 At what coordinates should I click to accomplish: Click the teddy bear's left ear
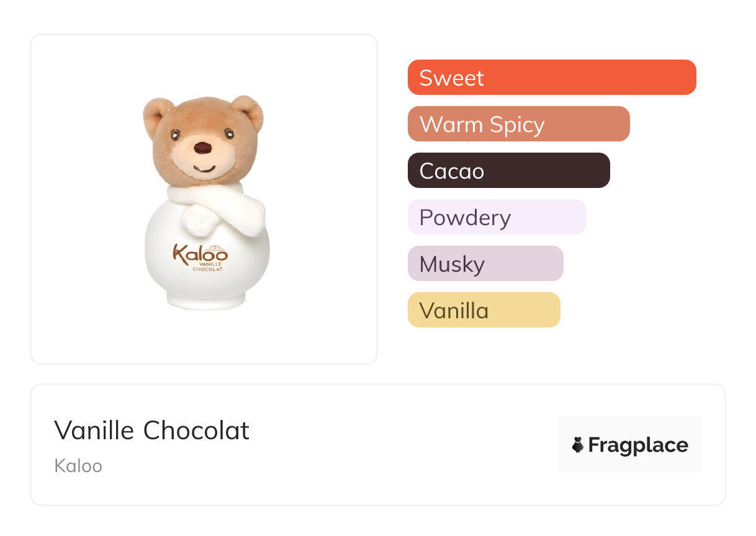pos(156,112)
